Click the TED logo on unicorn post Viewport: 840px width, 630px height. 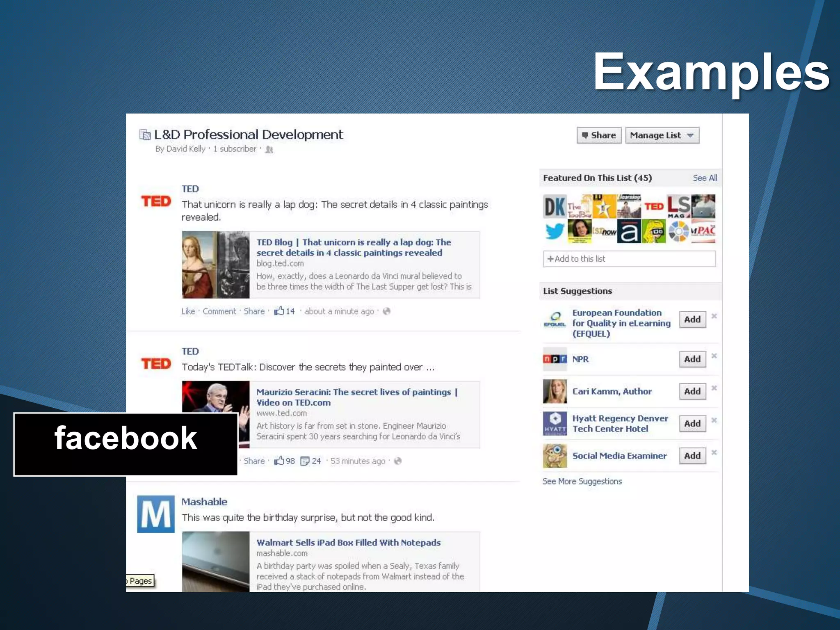coord(156,201)
